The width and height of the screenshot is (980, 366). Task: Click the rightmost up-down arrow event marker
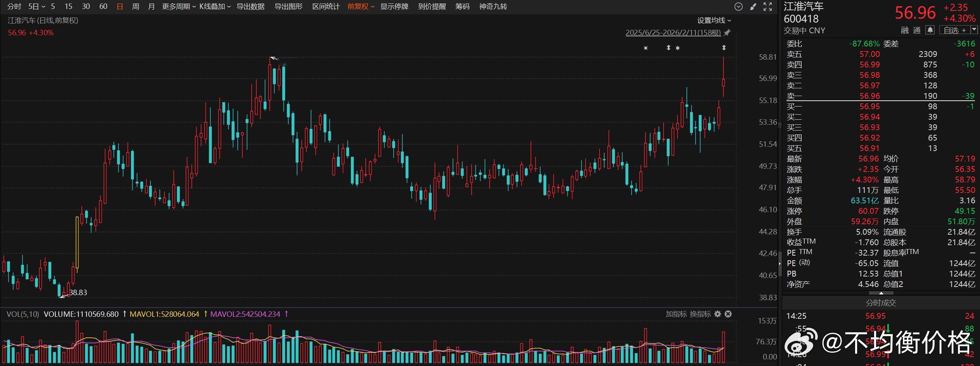(x=724, y=48)
